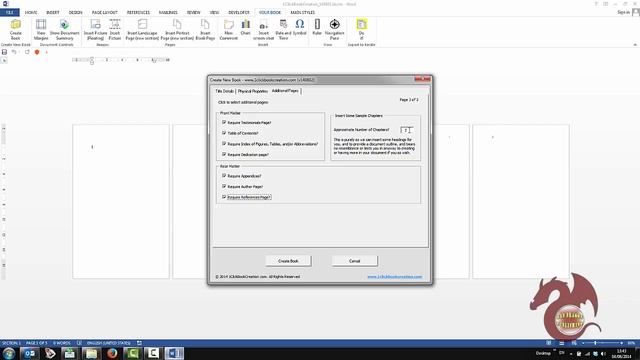
Task: Click the Insert screen shot icon
Action: pyautogui.click(x=263, y=29)
